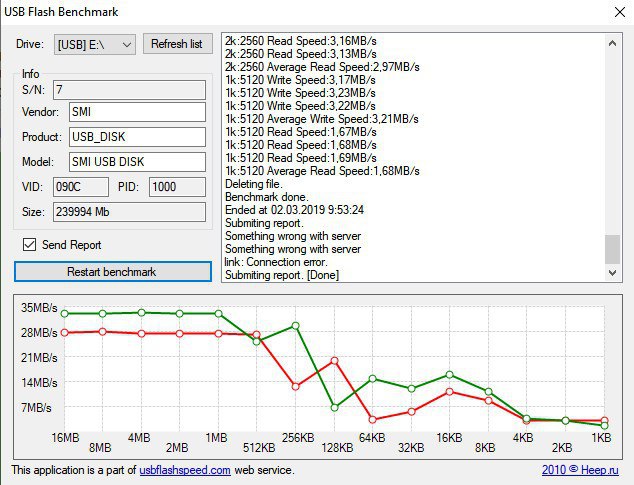Click the 21MB/s axis label
The height and width of the screenshot is (485, 634).
coord(39,358)
